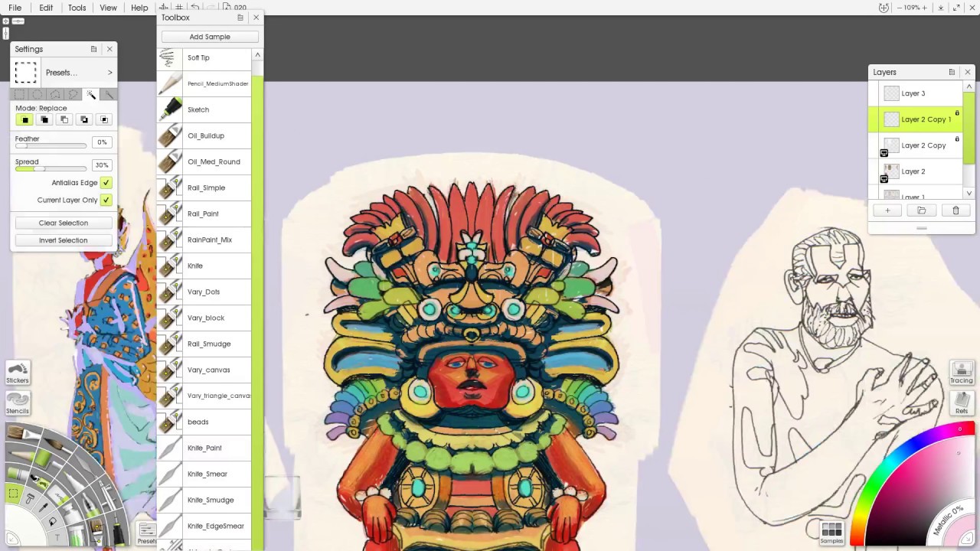
Task: Uncheck the Current Layer Only checkbox
Action: click(106, 200)
